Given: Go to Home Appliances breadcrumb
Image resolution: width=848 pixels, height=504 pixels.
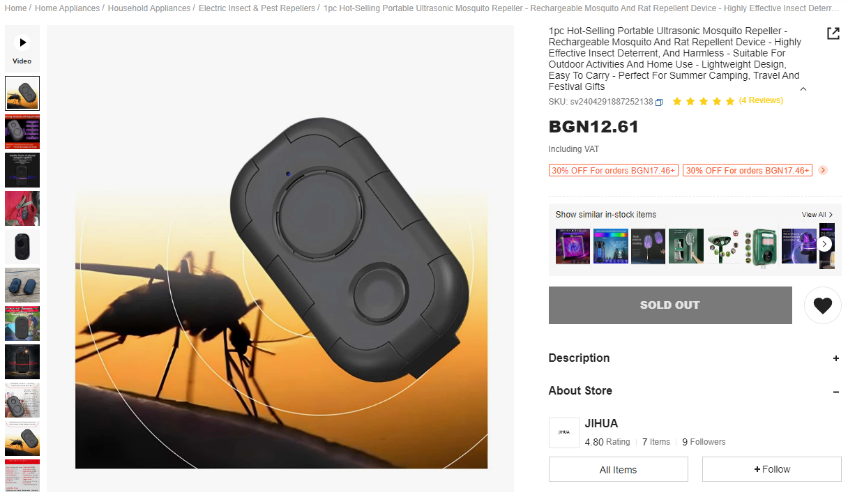Looking at the screenshot, I should 67,8.
